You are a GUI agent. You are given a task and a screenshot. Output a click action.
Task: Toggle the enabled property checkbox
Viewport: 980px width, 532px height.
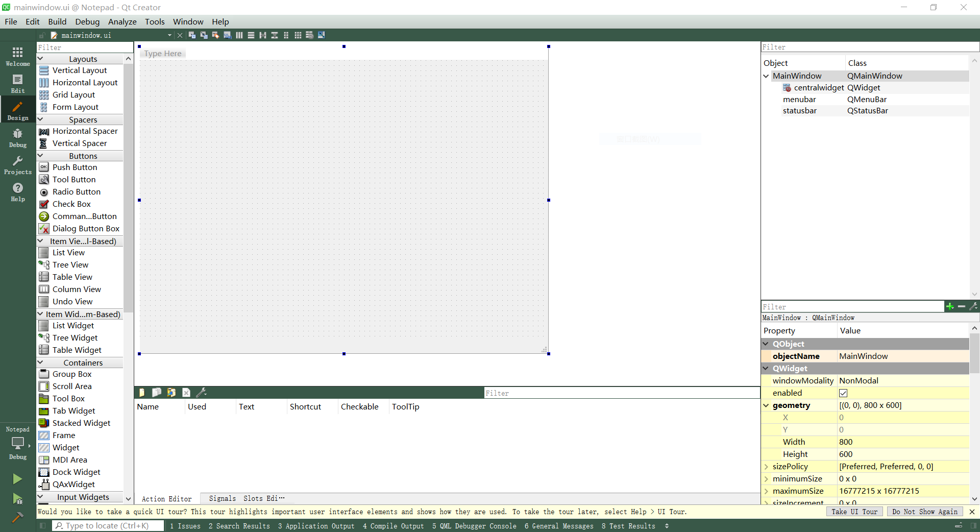point(843,393)
